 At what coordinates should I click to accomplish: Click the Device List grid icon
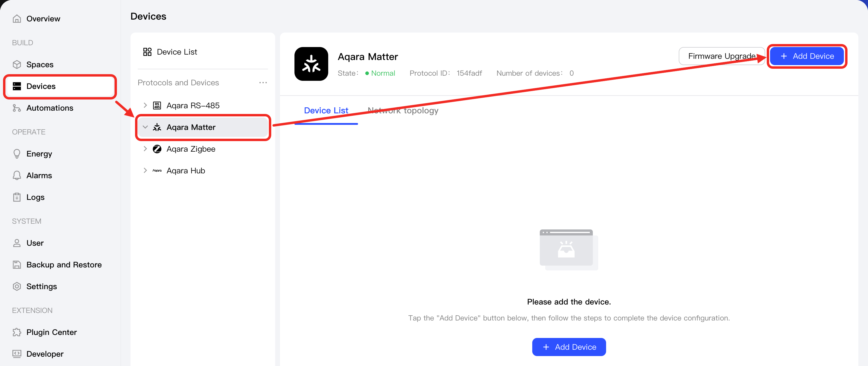coord(147,52)
